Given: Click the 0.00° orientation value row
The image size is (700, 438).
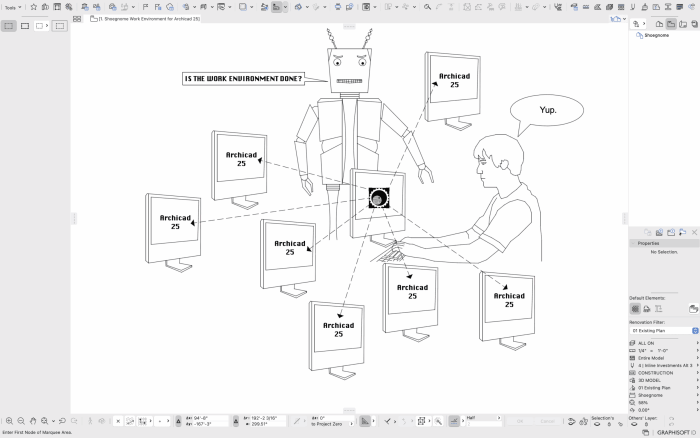Looking at the screenshot, I should pyautogui.click(x=664, y=410).
